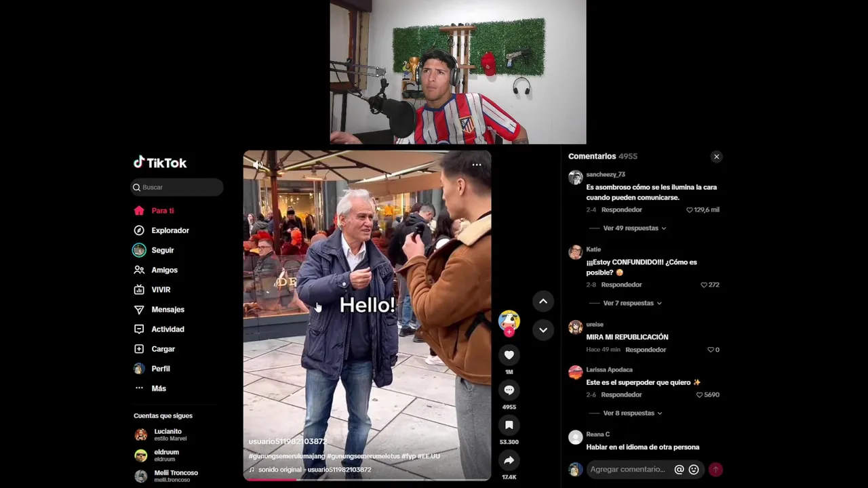
Task: Click the @ mention icon
Action: (679, 469)
